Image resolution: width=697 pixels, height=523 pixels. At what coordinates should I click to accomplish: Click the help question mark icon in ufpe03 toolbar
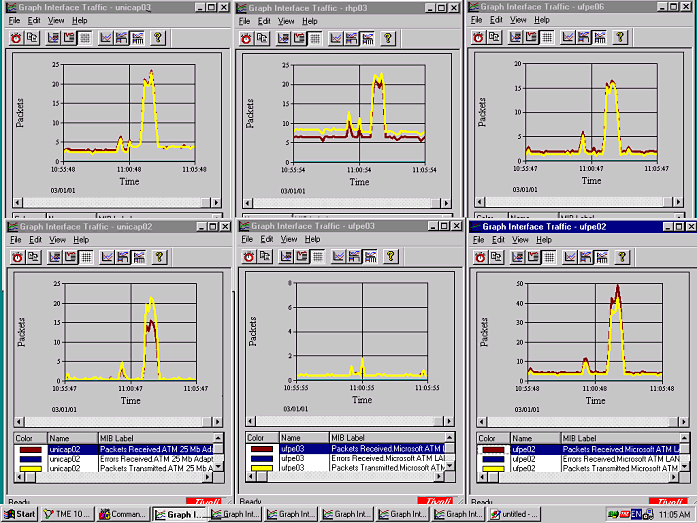point(388,257)
